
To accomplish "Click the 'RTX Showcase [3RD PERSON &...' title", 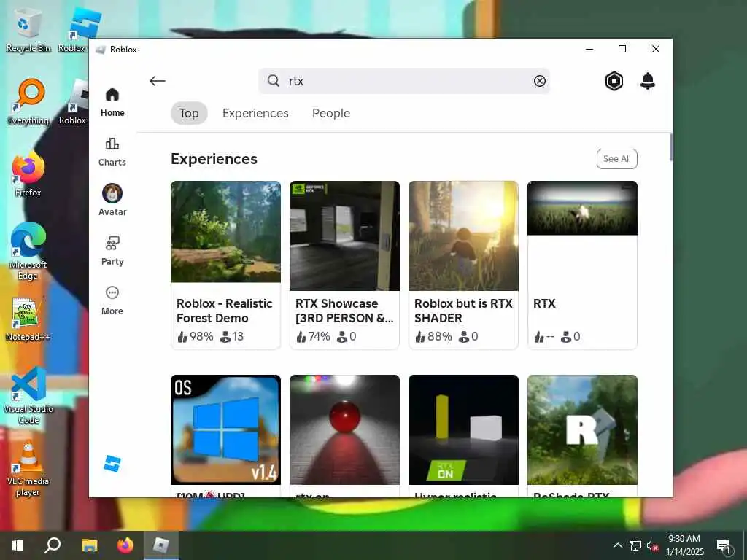I will click(344, 311).
